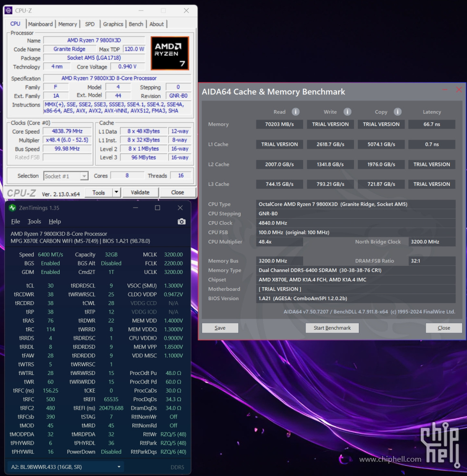Screen dimensions: 467x476
Task: Click the Start Benchmark button
Action: 332,328
